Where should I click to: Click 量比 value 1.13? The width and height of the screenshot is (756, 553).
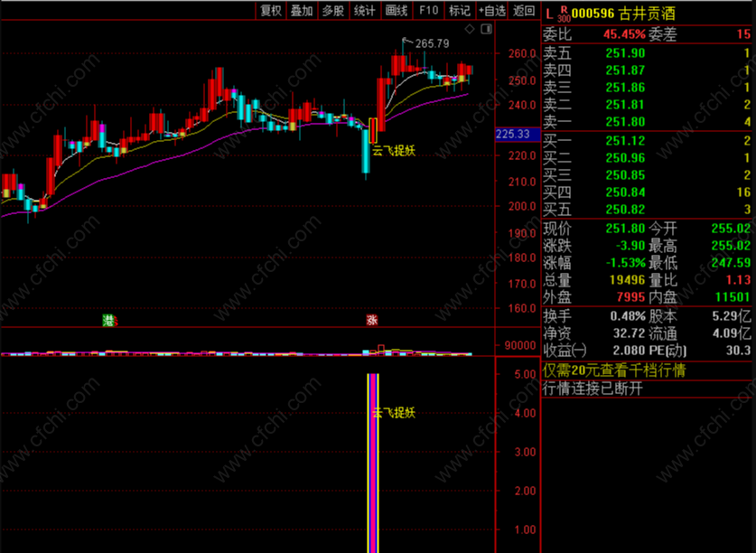(x=738, y=280)
